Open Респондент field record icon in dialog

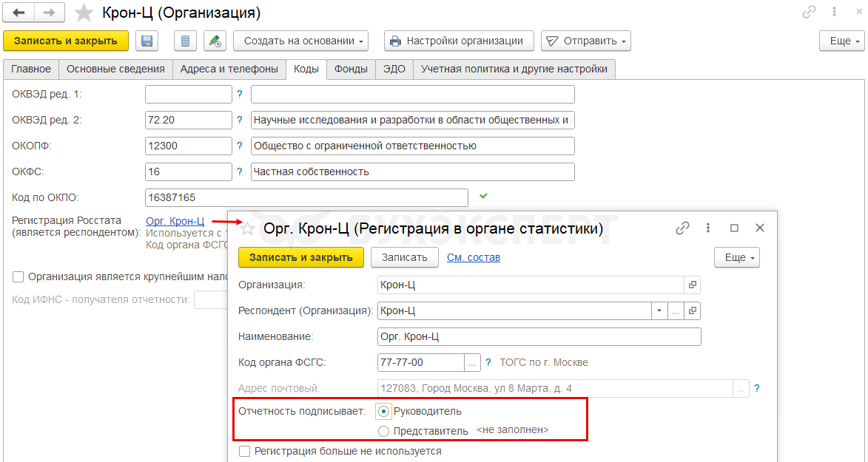tap(693, 311)
